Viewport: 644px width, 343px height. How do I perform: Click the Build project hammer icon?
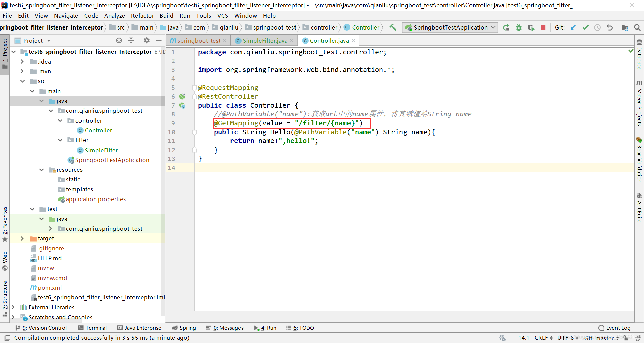click(393, 27)
